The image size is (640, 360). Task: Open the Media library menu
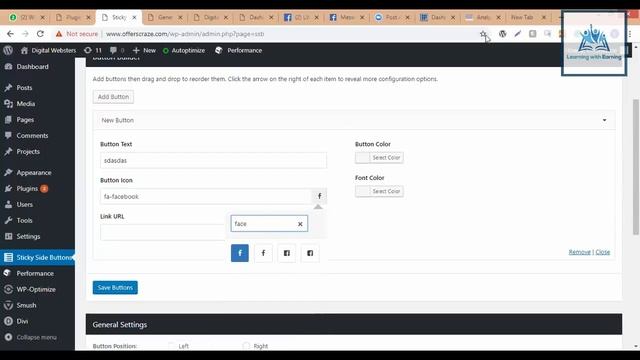tap(26, 104)
